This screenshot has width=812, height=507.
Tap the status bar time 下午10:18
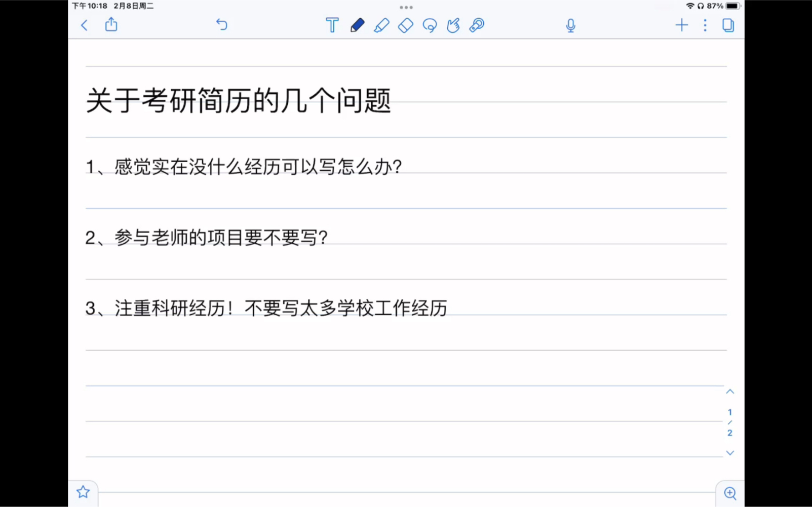click(x=90, y=6)
